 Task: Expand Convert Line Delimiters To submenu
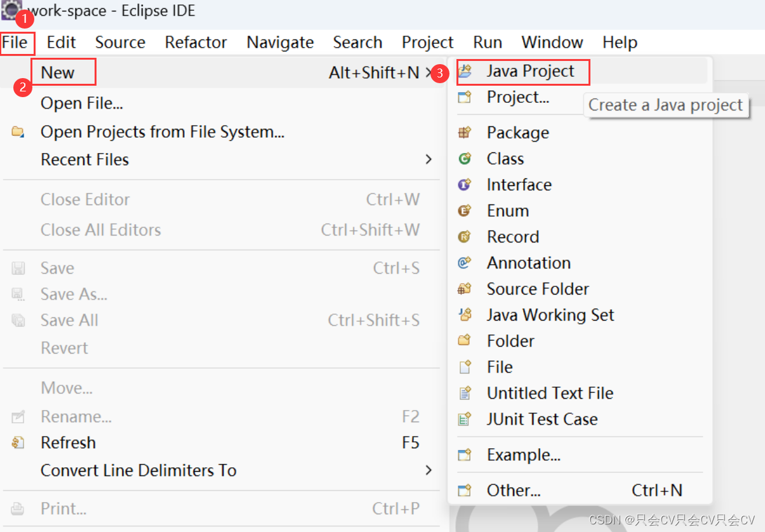click(x=137, y=470)
